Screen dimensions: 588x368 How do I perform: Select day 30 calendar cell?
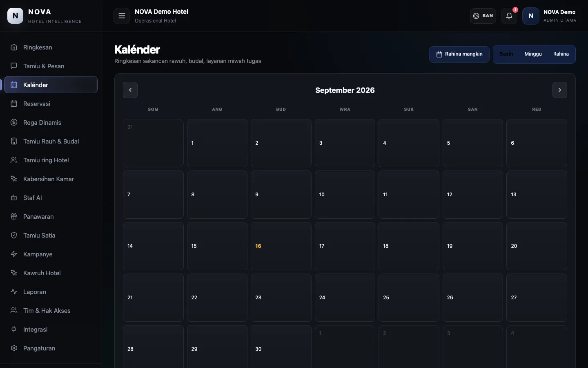point(281,348)
